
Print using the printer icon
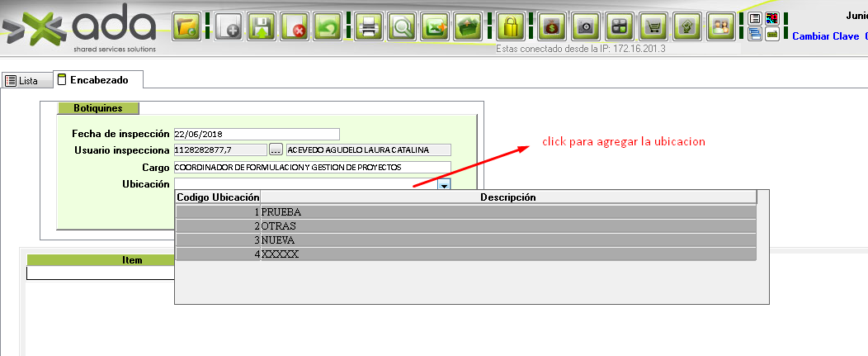(369, 26)
